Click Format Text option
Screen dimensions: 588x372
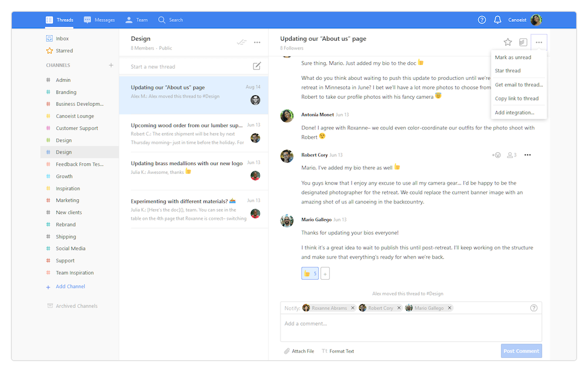tap(338, 351)
